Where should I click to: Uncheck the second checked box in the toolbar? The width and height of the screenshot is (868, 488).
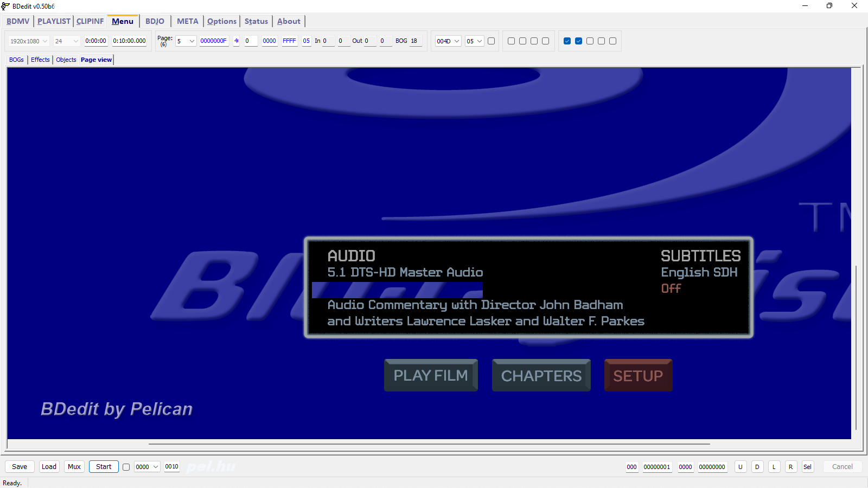pyautogui.click(x=579, y=41)
